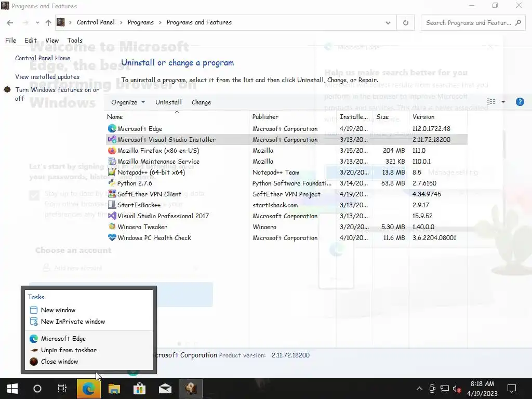Open address bar history dropdown
Viewport: 532px width, 399px height.
coord(388,23)
